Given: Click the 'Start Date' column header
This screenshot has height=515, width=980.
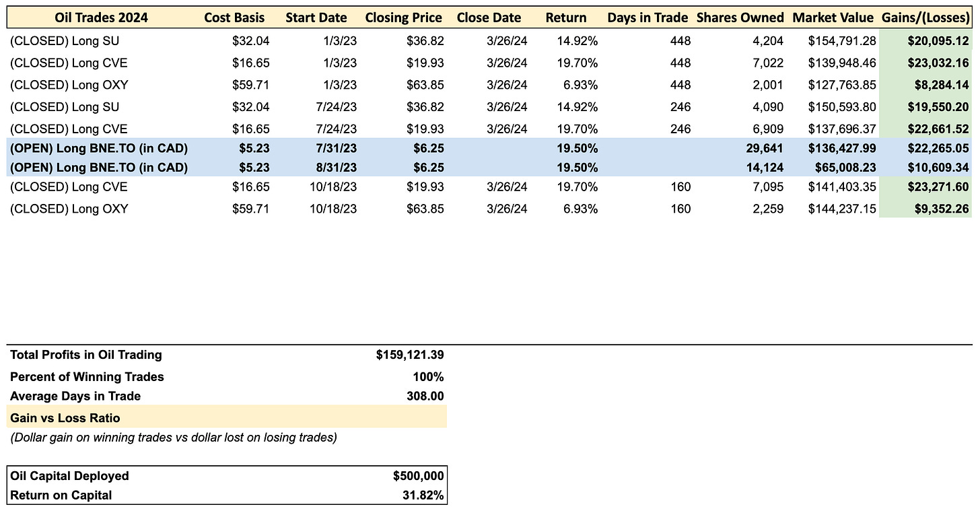Looking at the screenshot, I should point(316,18).
